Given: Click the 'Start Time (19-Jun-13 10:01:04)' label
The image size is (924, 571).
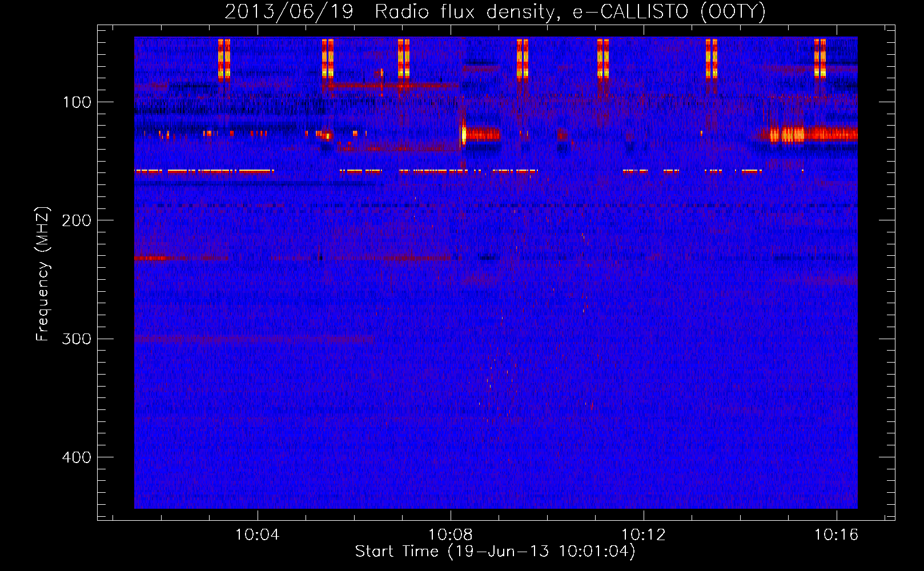Looking at the screenshot, I should (x=495, y=552).
